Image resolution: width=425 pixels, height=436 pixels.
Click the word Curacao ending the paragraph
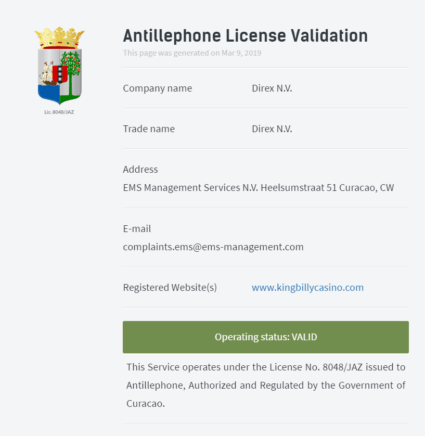[145, 404]
